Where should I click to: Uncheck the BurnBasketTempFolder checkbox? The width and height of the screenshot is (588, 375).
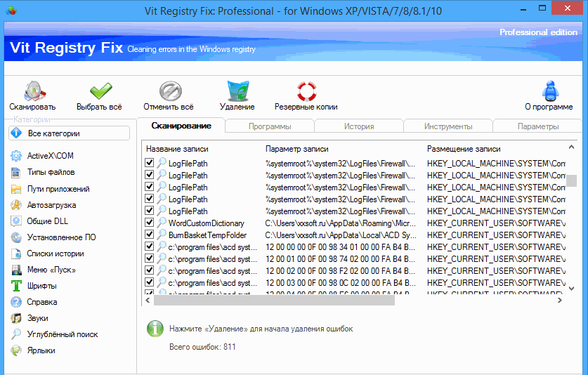(149, 235)
